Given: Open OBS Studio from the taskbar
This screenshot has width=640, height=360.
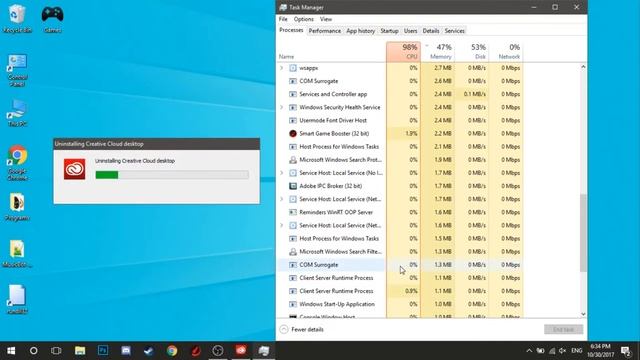Looking at the screenshot, I should click(218, 351).
